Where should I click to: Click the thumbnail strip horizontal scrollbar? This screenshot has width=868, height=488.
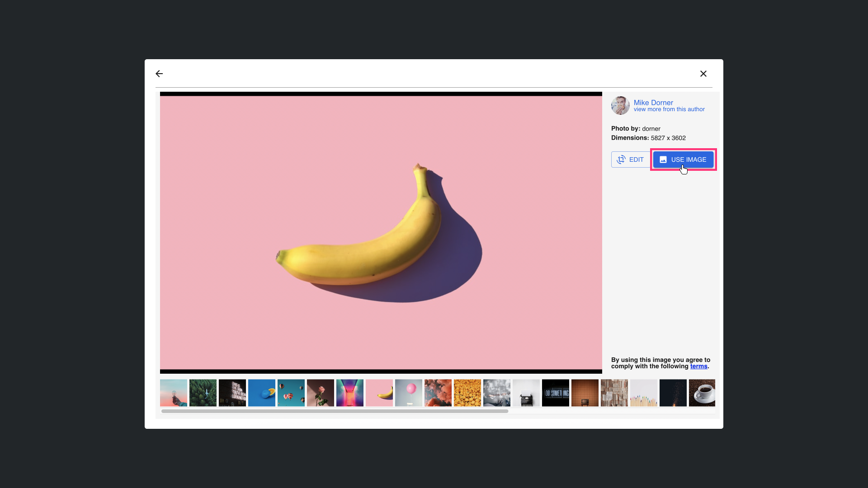[x=335, y=411]
